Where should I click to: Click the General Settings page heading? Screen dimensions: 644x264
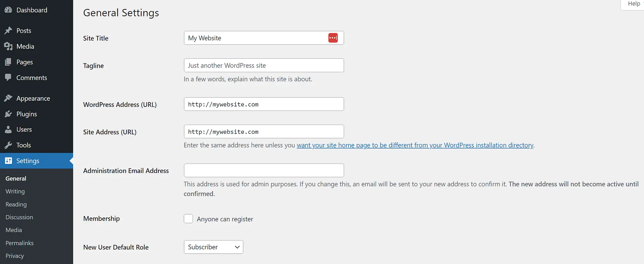[121, 13]
